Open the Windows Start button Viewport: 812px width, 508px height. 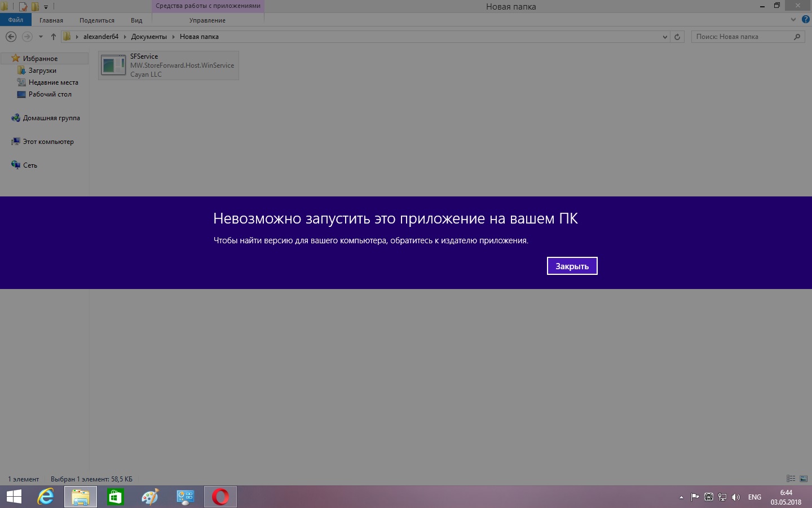[x=14, y=497]
